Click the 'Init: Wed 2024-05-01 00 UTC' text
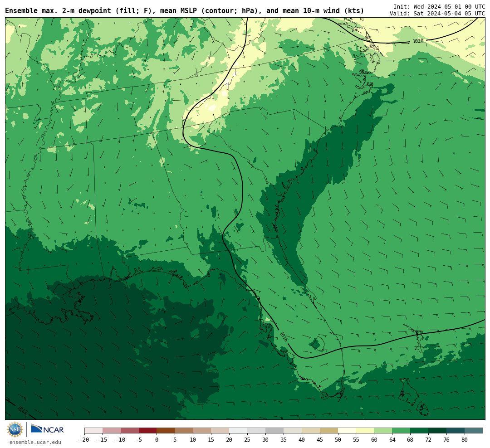Screen dimensions: 490x448 (439, 6)
